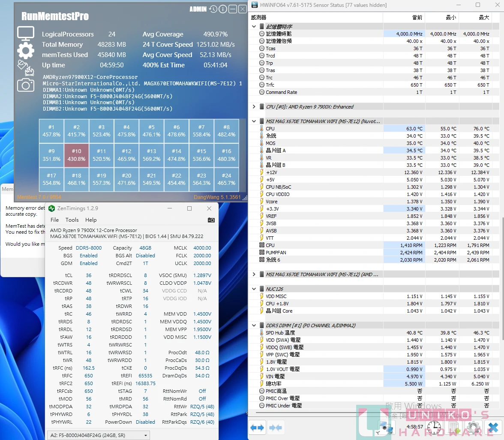Click the ZenTimings screenshot camera icon
Viewport: 504px width, 440px height.
tap(211, 220)
